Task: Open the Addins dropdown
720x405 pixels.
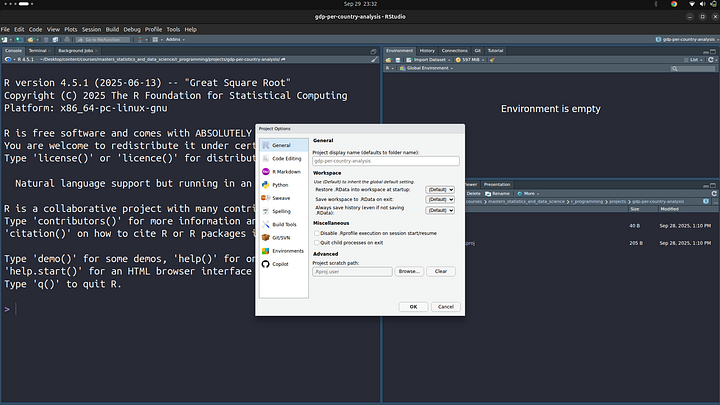Action: click(x=175, y=39)
